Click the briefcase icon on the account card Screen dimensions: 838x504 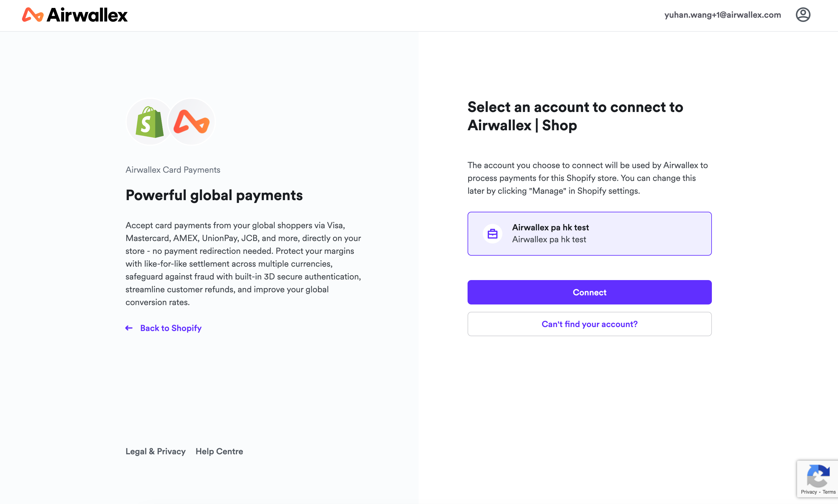tap(492, 233)
